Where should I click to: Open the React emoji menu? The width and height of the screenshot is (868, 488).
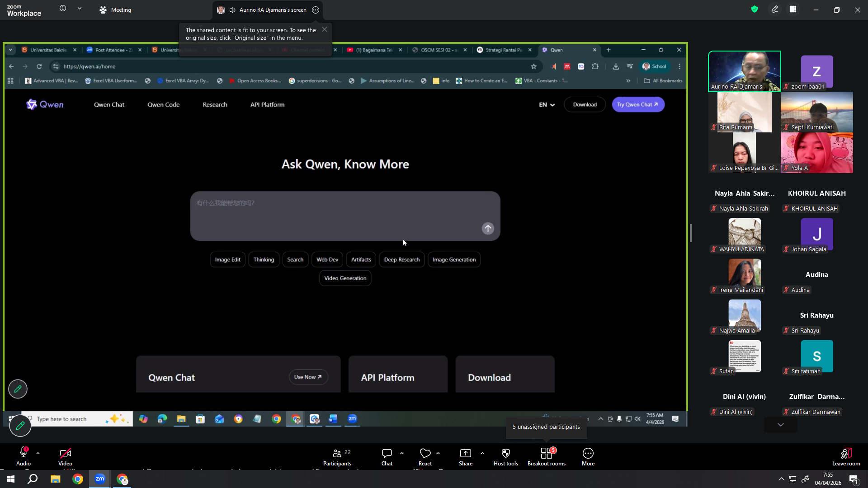[x=425, y=456]
